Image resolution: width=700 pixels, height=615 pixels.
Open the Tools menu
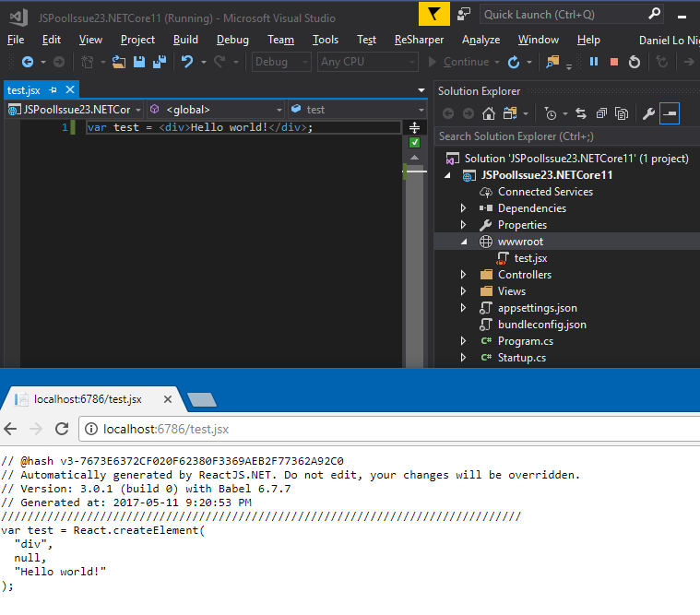coord(325,40)
